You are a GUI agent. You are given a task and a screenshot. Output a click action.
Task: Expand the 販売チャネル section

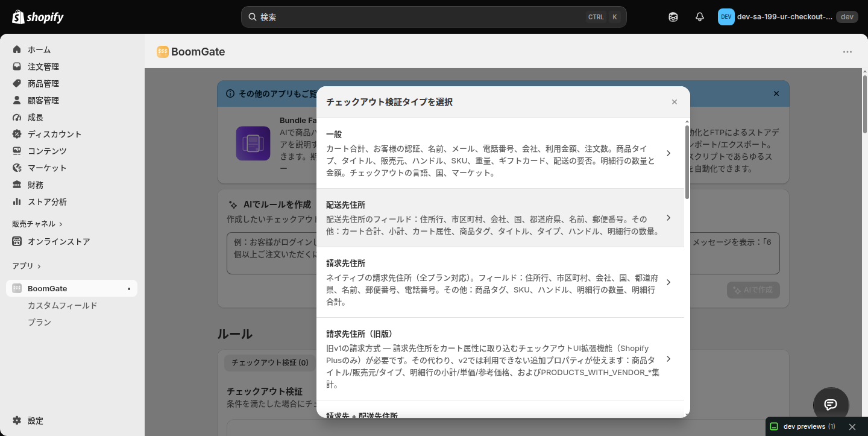pos(37,224)
